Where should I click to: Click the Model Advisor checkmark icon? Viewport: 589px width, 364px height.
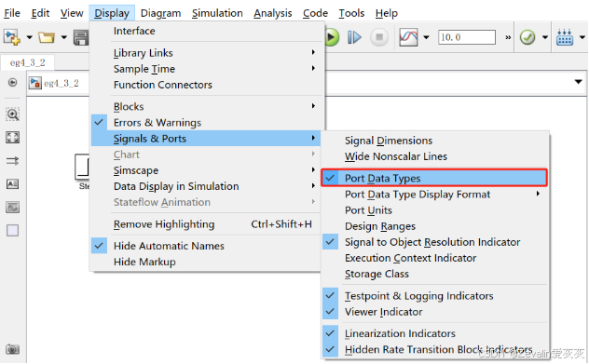(527, 37)
